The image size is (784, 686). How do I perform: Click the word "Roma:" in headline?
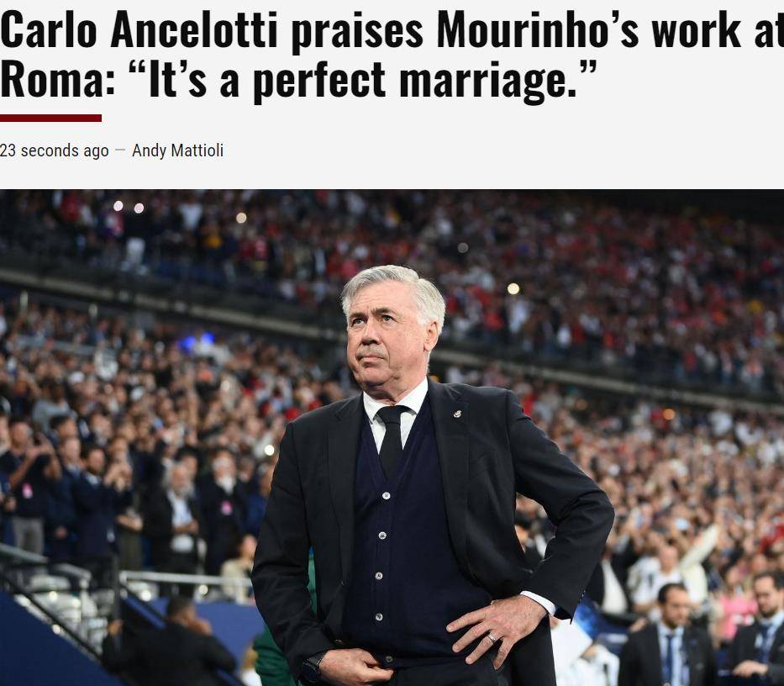pos(58,80)
